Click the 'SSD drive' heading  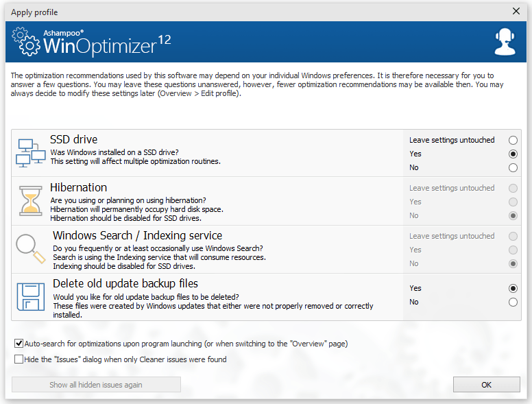click(73, 139)
